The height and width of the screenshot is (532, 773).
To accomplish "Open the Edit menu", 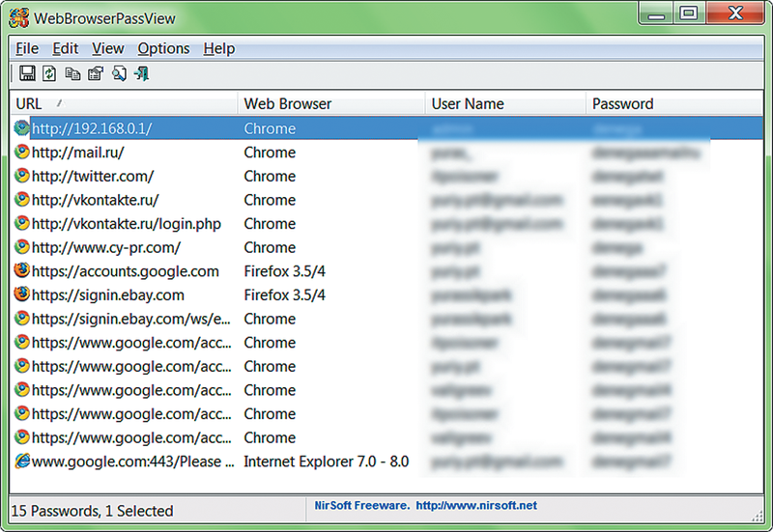I will (x=65, y=48).
